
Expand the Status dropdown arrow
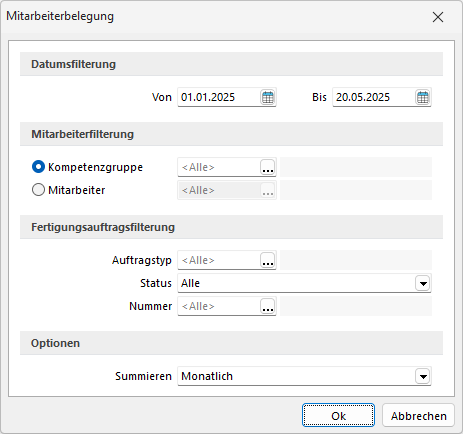tap(423, 283)
